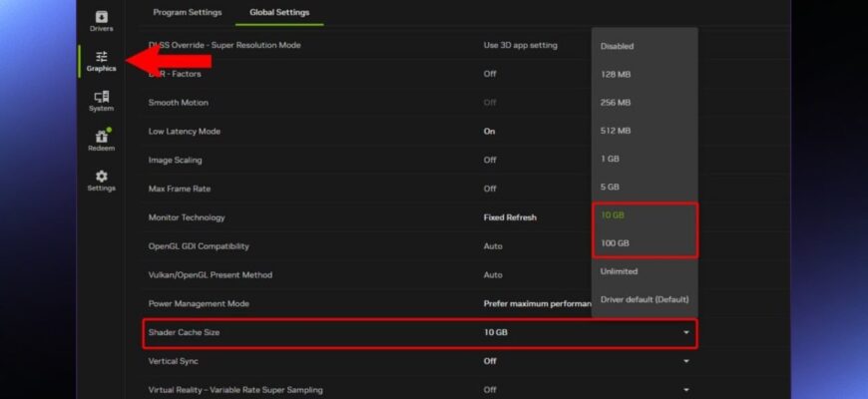Open the System sidebar section
This screenshot has height=399, width=868.
point(102,102)
